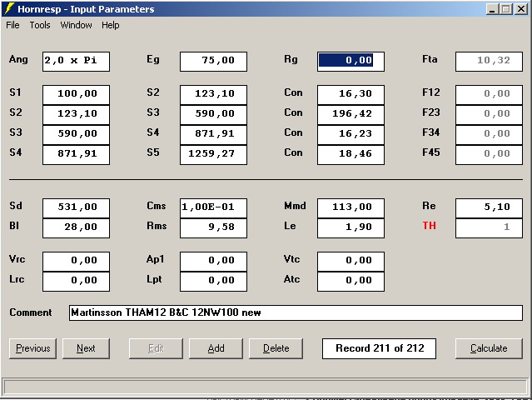Click the Hornresp lightning title bar icon
The height and width of the screenshot is (400, 532).
point(10,9)
